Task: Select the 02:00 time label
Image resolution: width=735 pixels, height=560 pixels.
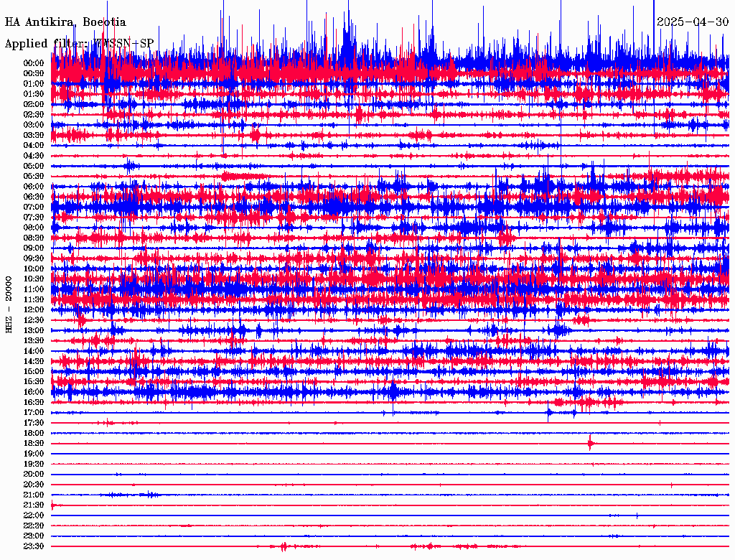Action: click(34, 105)
